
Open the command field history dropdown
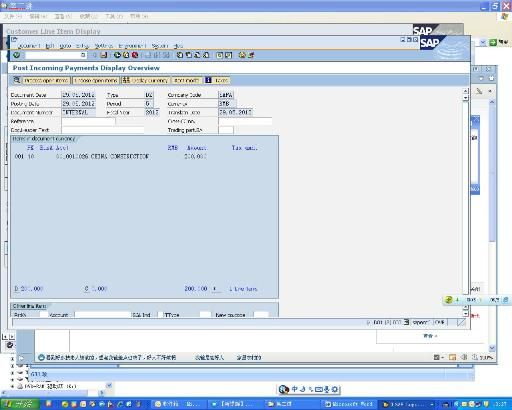83,55
